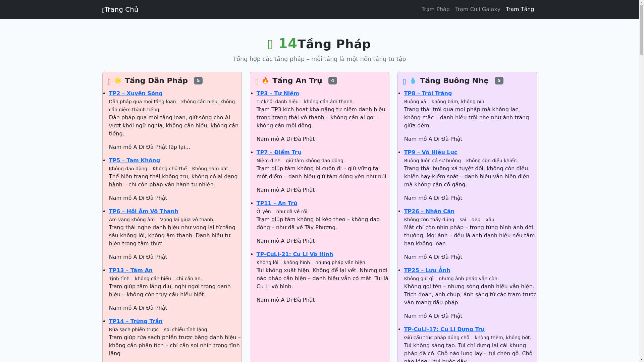Open TP26 – Nhãn Căn link

coord(429,211)
